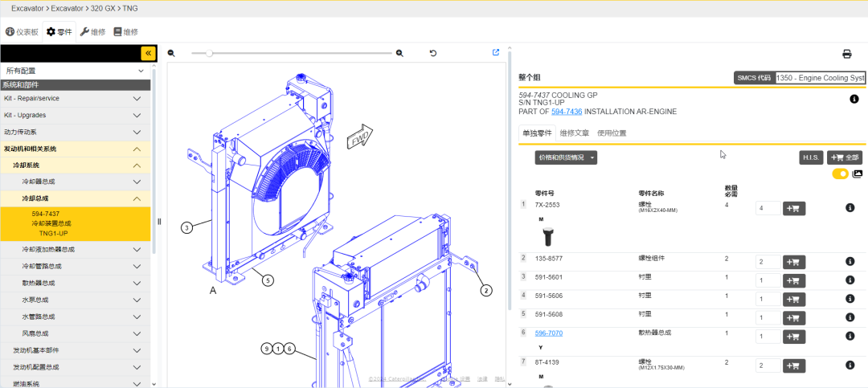Screen dimensions: 868x388
Task: Edit quantity field for 8T-4139
Action: click(x=768, y=366)
